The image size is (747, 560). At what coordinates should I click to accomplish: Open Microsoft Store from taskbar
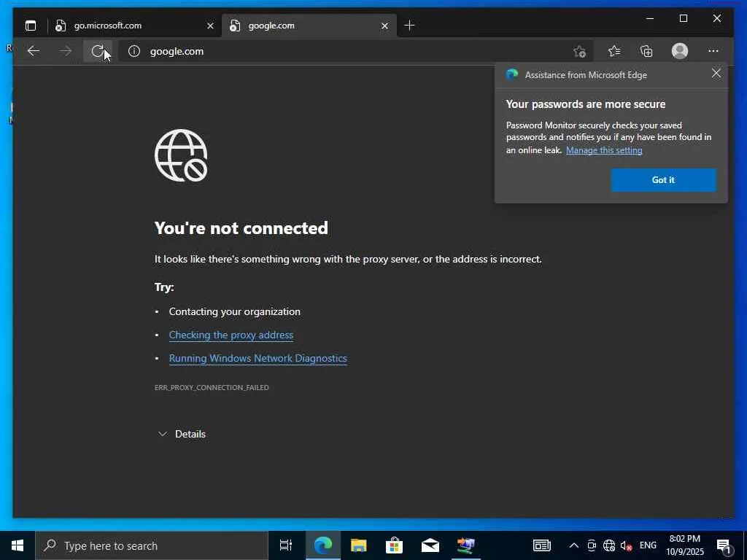pos(395,545)
